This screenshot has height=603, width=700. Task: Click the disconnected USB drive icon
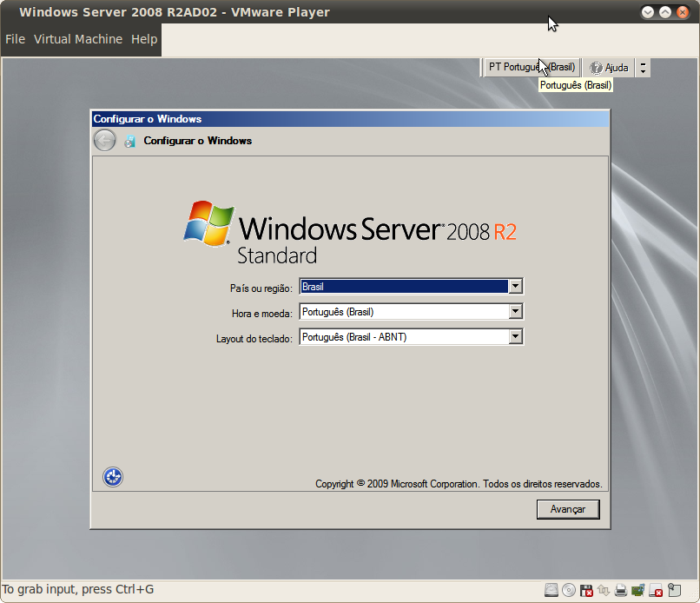656,590
